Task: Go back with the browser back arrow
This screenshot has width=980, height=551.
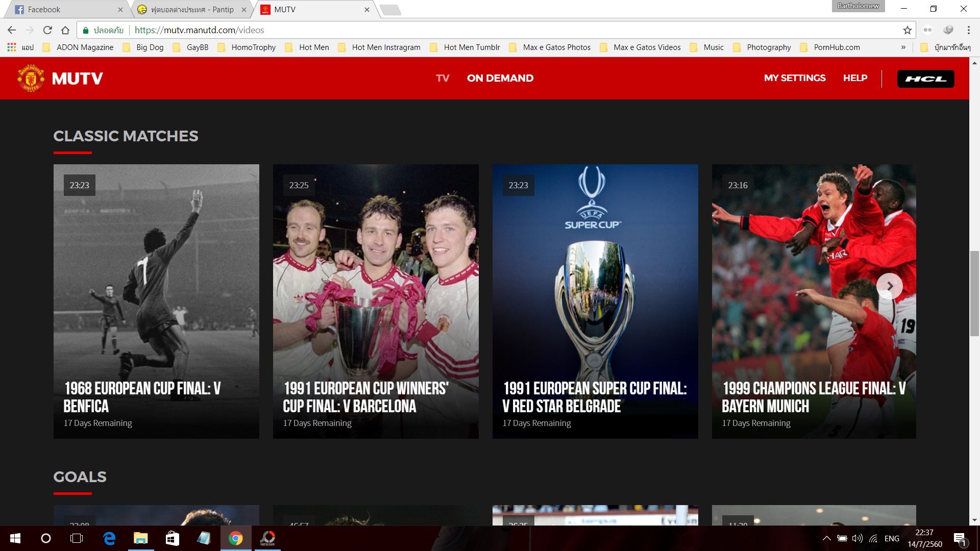Action: pos(12,30)
